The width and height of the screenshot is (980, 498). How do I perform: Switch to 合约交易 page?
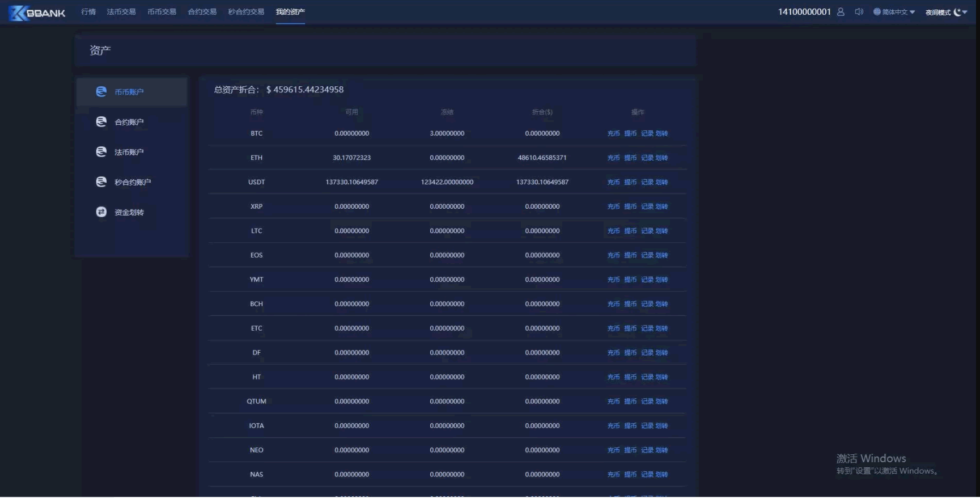(202, 12)
